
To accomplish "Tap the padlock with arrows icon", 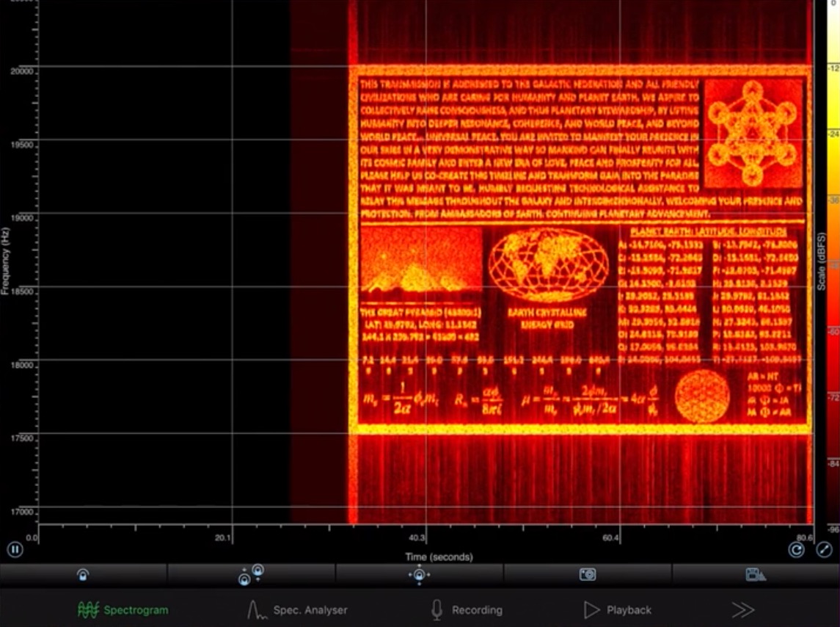I will click(419, 575).
